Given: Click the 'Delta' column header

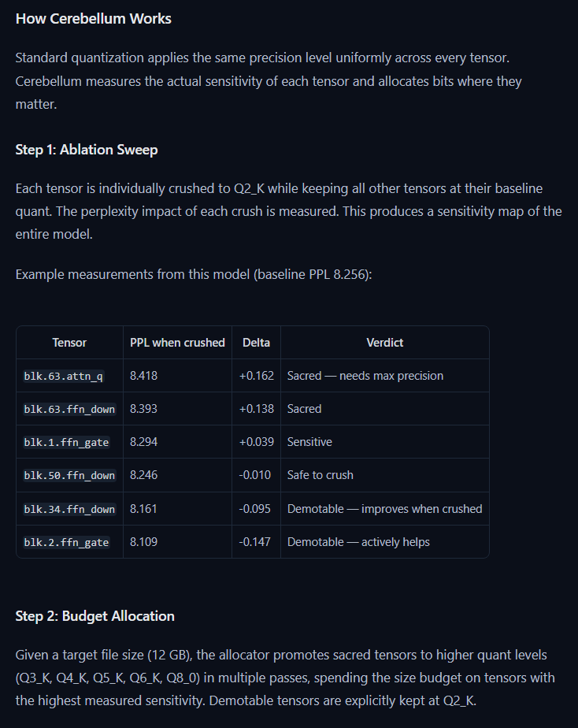Looking at the screenshot, I should [x=256, y=343].
